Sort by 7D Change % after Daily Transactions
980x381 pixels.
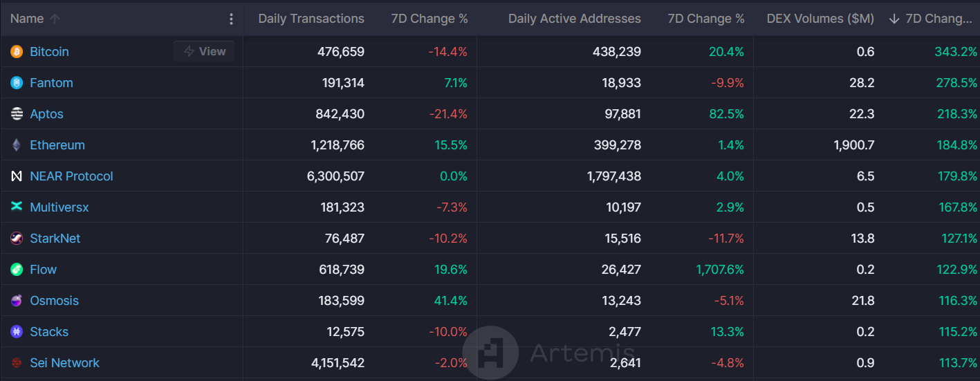coord(429,19)
